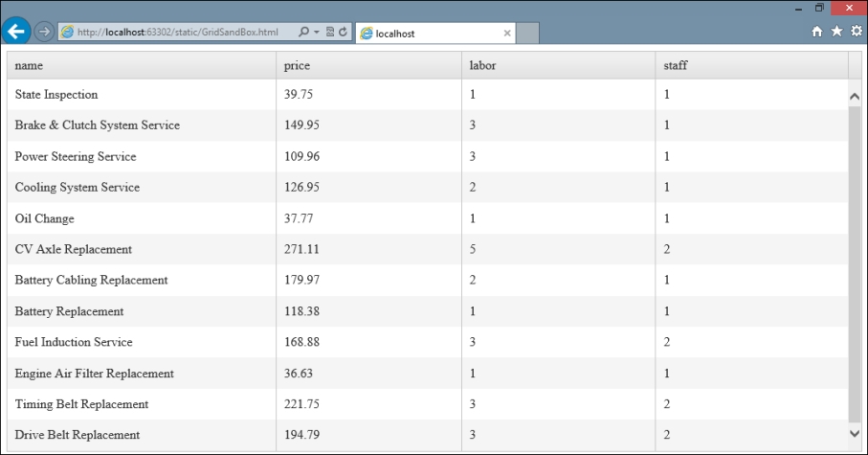Screen dimensions: 868x455
Task: Sort by the price column header
Action: 368,65
